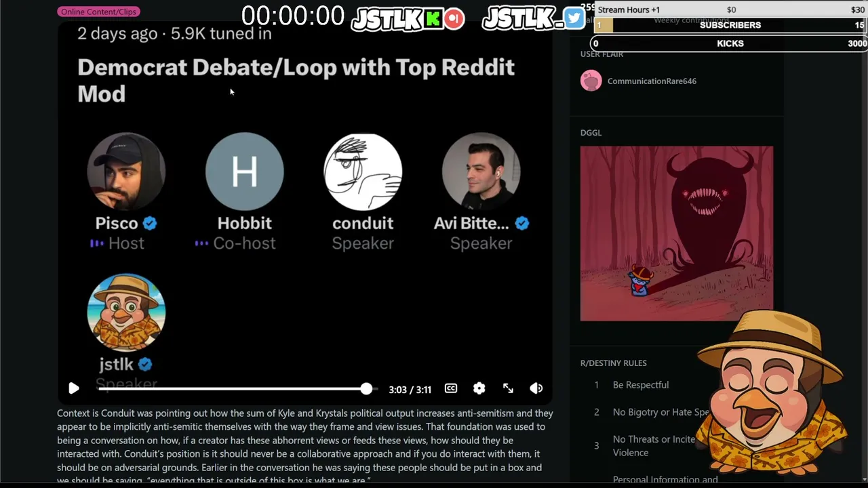This screenshot has width=868, height=488.
Task: Open conduit's speaker avatar
Action: (363, 171)
